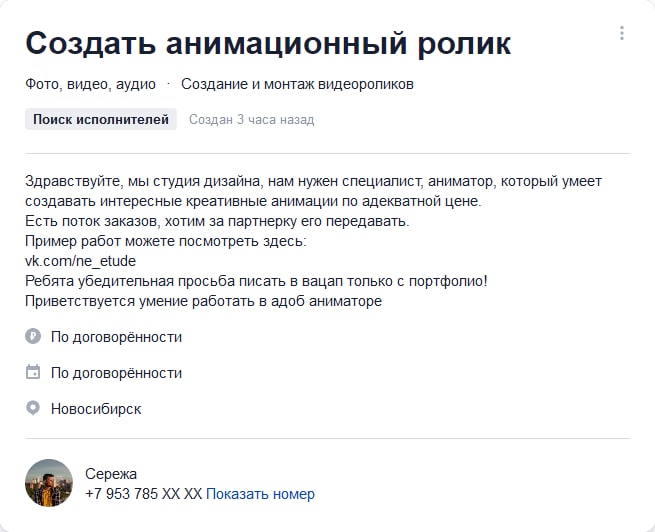
Task: Open Создание и монтаж видеороликов subcategory
Action: click(297, 84)
